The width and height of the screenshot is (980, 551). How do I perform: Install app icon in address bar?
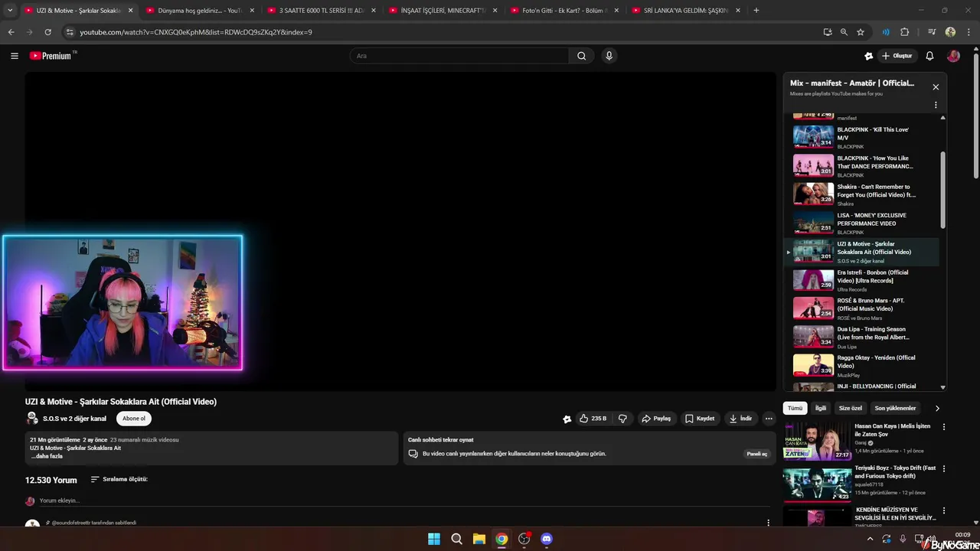click(x=828, y=32)
